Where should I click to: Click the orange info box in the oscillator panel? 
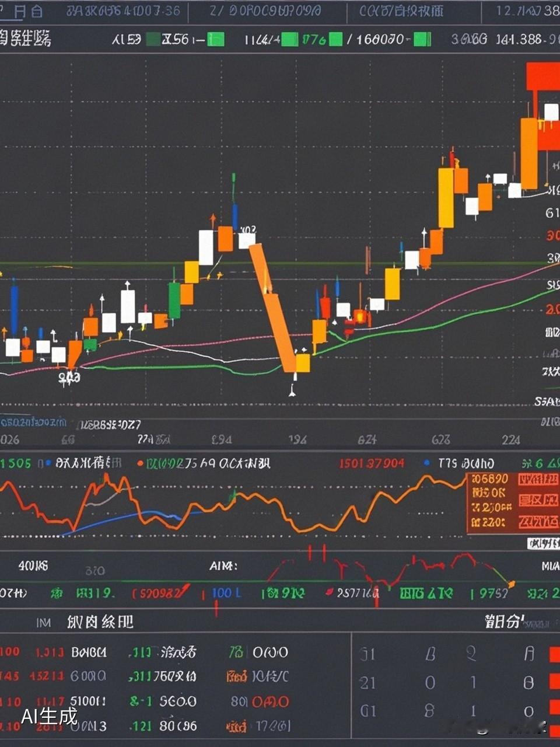tap(512, 502)
